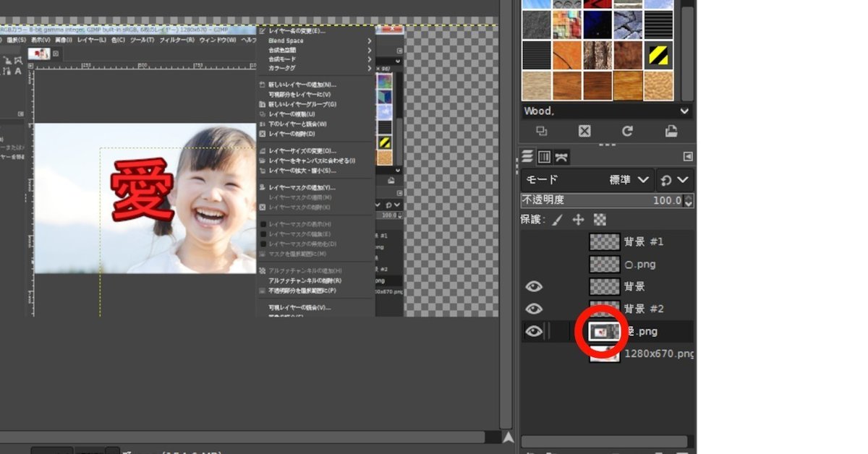
Task: Toggle lock pixels in the 保護 row
Action: click(557, 218)
